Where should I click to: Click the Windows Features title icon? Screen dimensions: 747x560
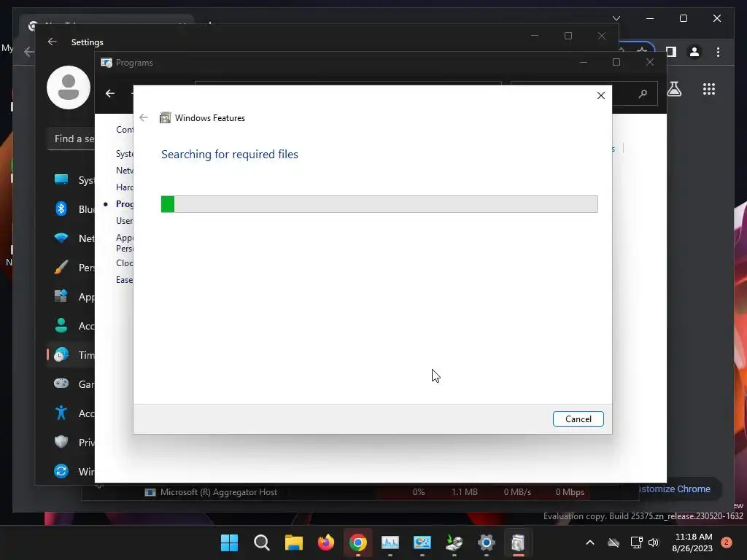coord(166,117)
